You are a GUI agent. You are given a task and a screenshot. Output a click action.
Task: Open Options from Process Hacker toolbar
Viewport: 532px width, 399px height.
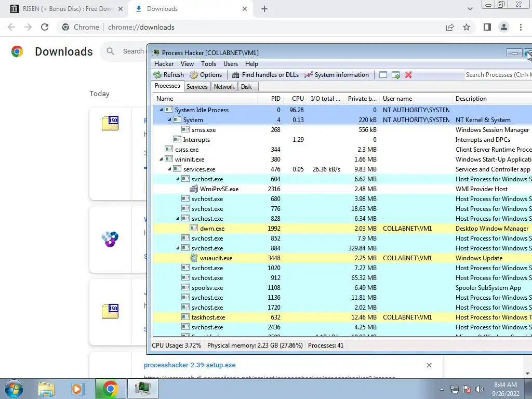[x=206, y=75]
